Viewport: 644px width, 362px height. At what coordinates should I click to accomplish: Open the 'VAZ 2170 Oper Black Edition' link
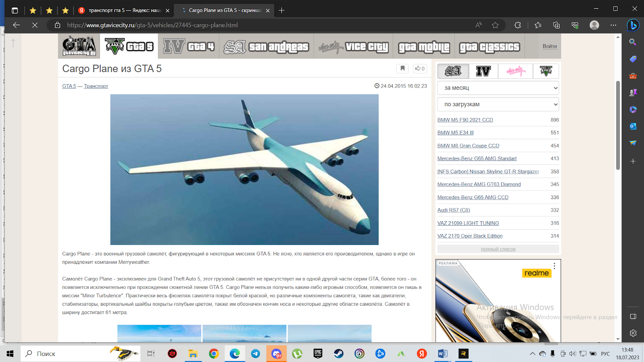470,236
